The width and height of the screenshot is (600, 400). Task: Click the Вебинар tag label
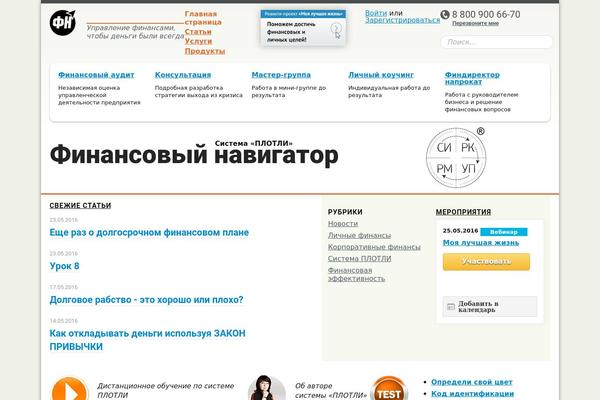click(504, 232)
